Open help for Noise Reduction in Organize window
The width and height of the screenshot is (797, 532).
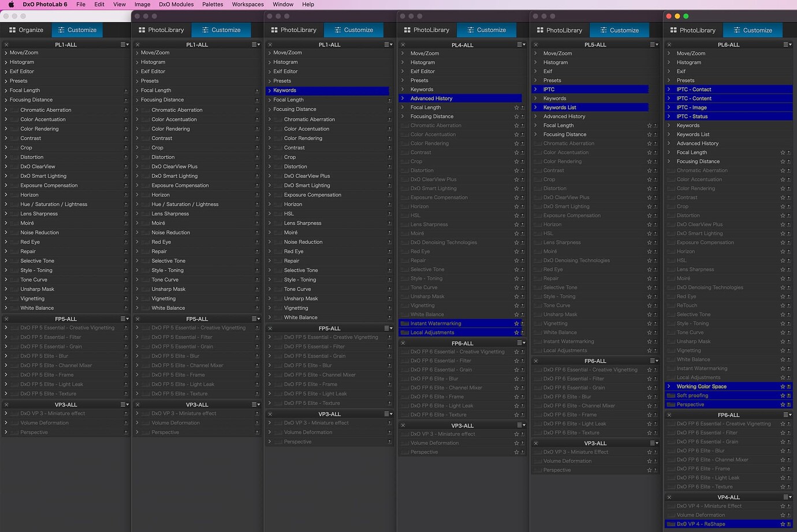coord(126,233)
